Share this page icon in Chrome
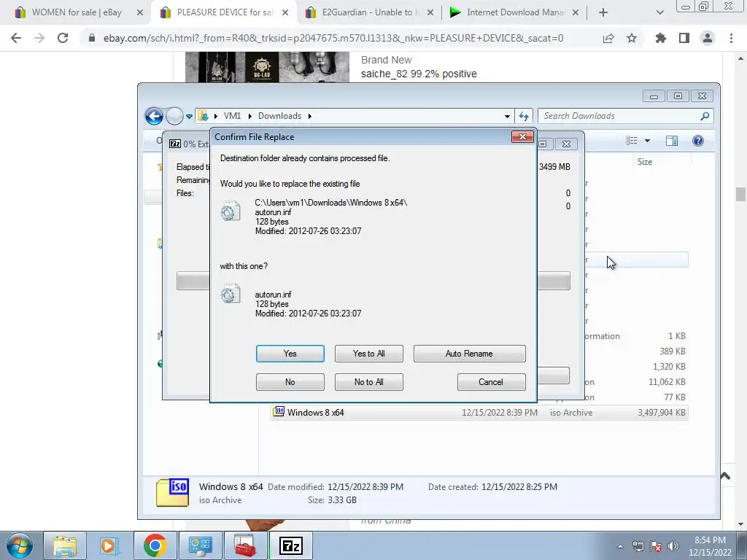 608,38
